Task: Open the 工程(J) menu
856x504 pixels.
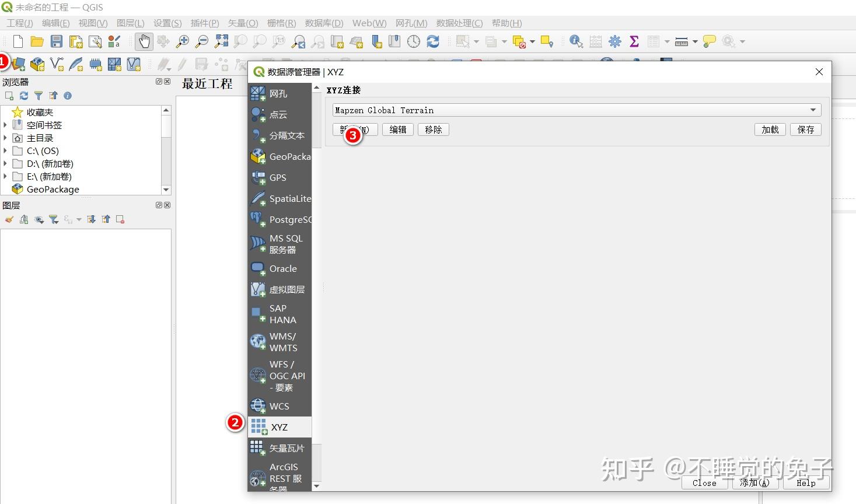Action: point(20,23)
